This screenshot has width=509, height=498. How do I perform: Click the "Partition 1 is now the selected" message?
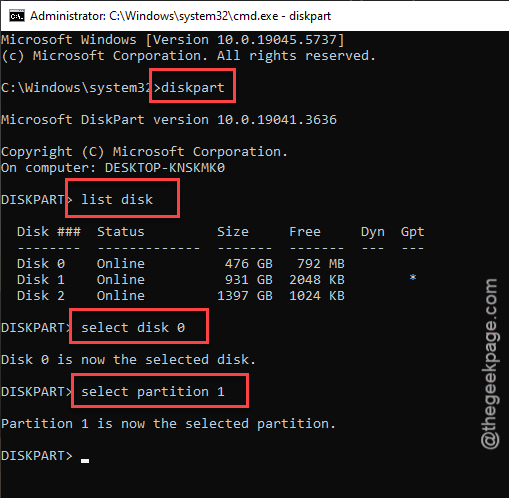(x=125, y=423)
